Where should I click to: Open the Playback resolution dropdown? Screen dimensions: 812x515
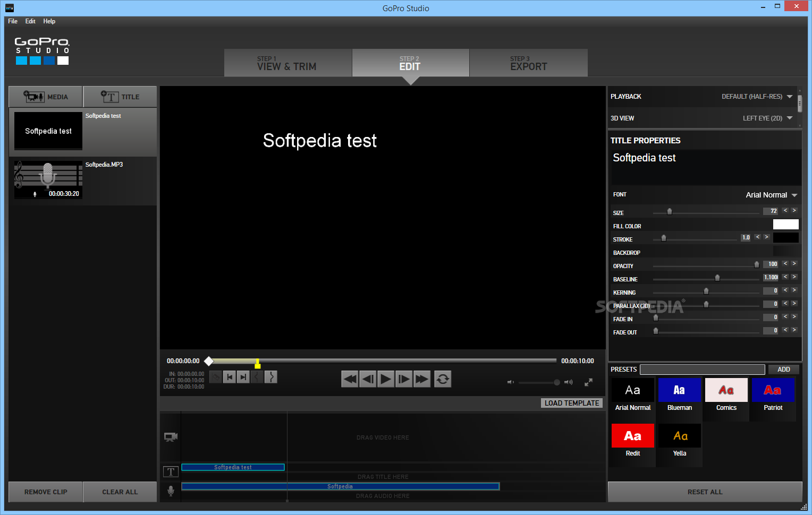pyautogui.click(x=757, y=97)
